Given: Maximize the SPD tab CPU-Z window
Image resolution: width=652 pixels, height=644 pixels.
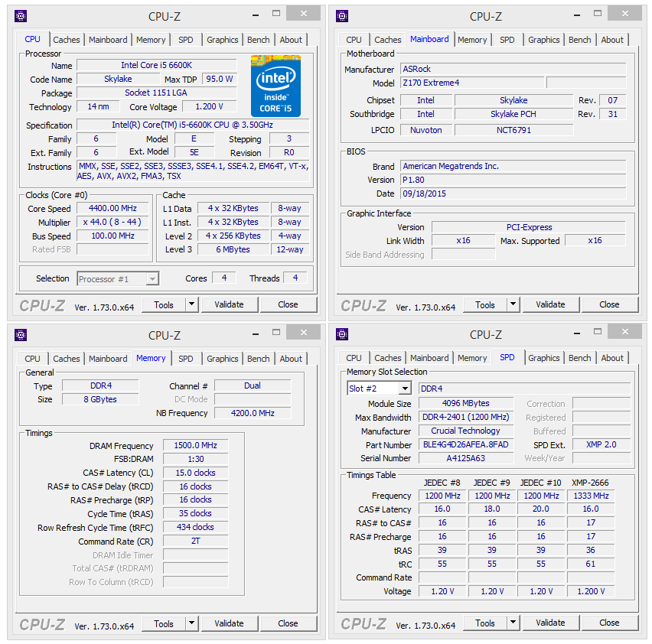Looking at the screenshot, I should coord(598,331).
